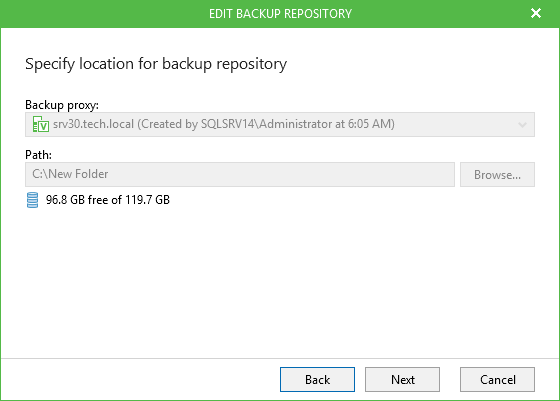Viewport: 560px width, 401px height.
Task: Open the srv30.tech.local proxy combo box
Action: pyautogui.click(x=280, y=124)
